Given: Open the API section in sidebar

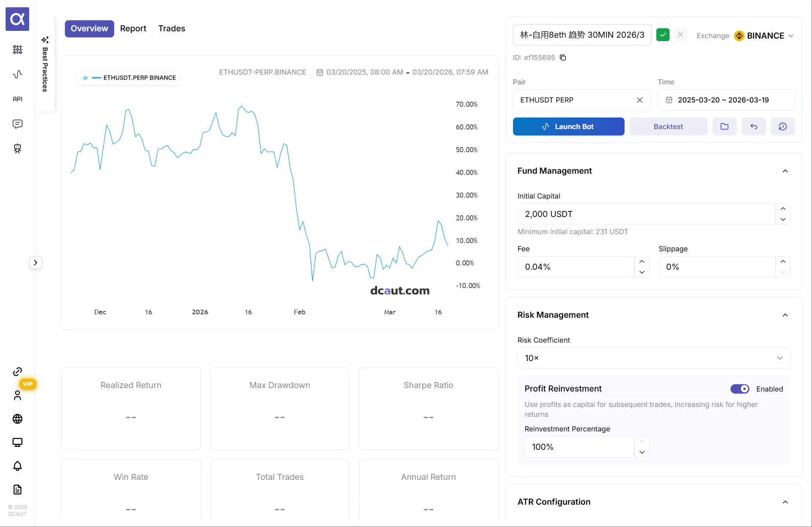Looking at the screenshot, I should [x=18, y=99].
